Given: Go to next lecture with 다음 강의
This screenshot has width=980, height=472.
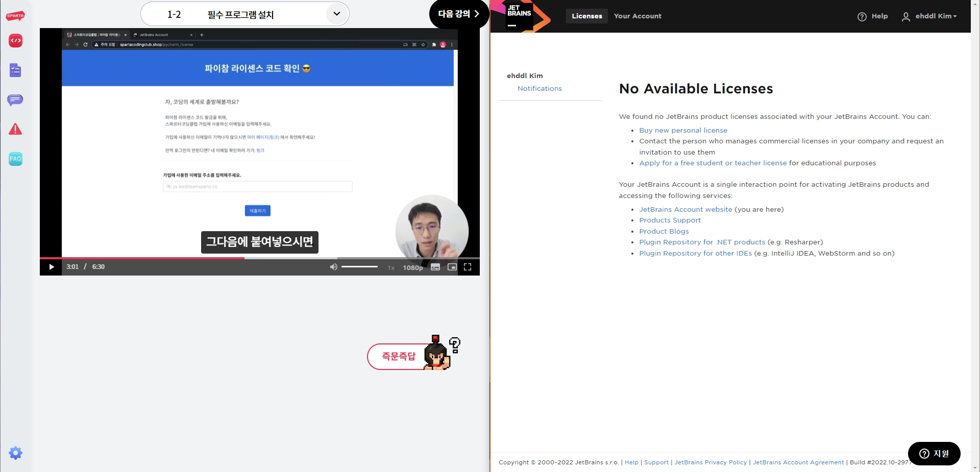Looking at the screenshot, I should click(459, 14).
